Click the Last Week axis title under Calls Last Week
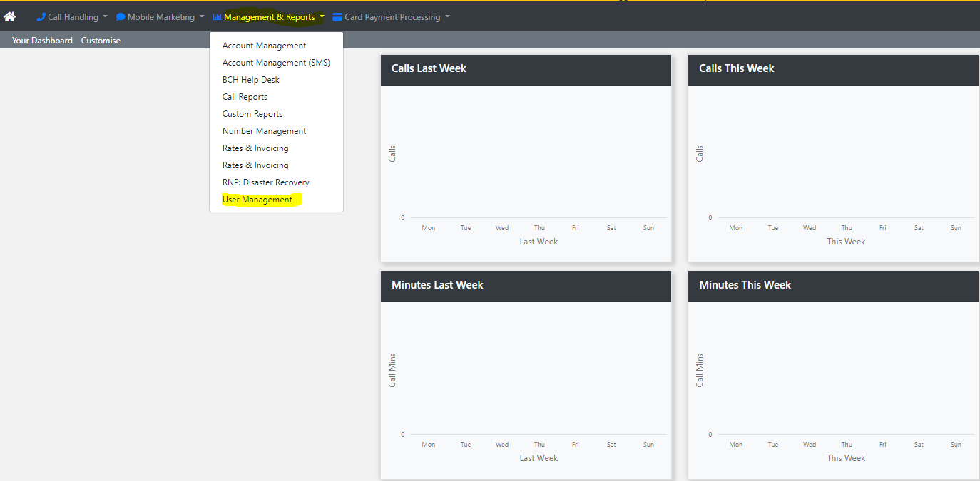The width and height of the screenshot is (980, 481). [x=539, y=242]
